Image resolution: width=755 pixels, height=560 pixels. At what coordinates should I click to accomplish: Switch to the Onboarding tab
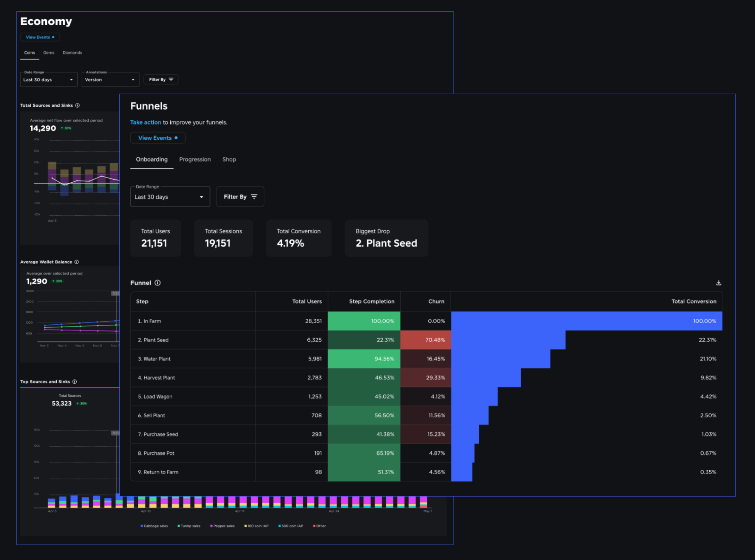click(152, 159)
